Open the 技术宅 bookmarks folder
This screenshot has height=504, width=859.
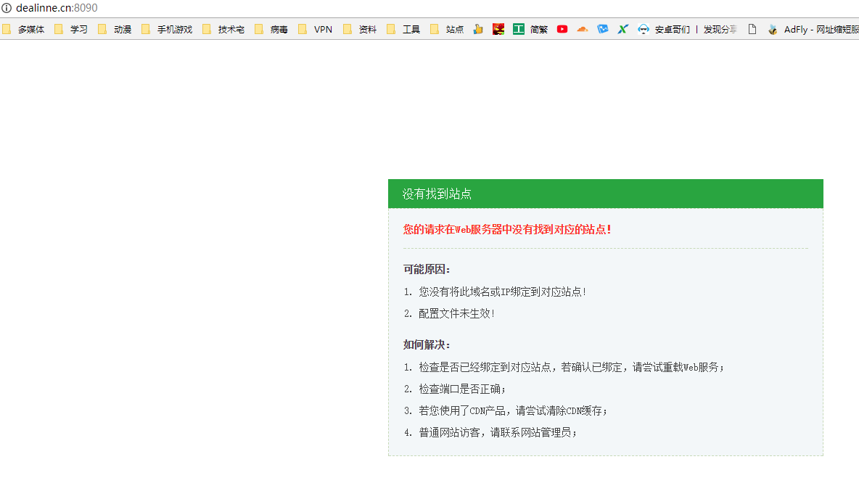click(x=223, y=30)
